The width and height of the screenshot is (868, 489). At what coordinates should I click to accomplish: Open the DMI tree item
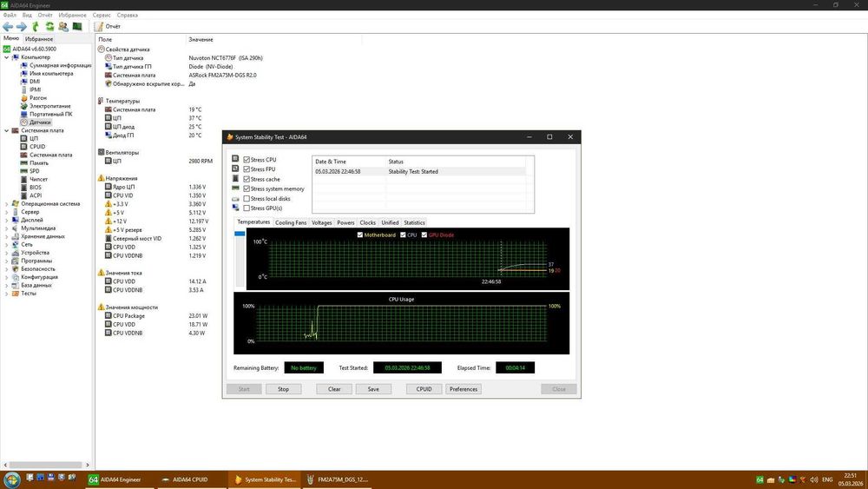(x=35, y=82)
